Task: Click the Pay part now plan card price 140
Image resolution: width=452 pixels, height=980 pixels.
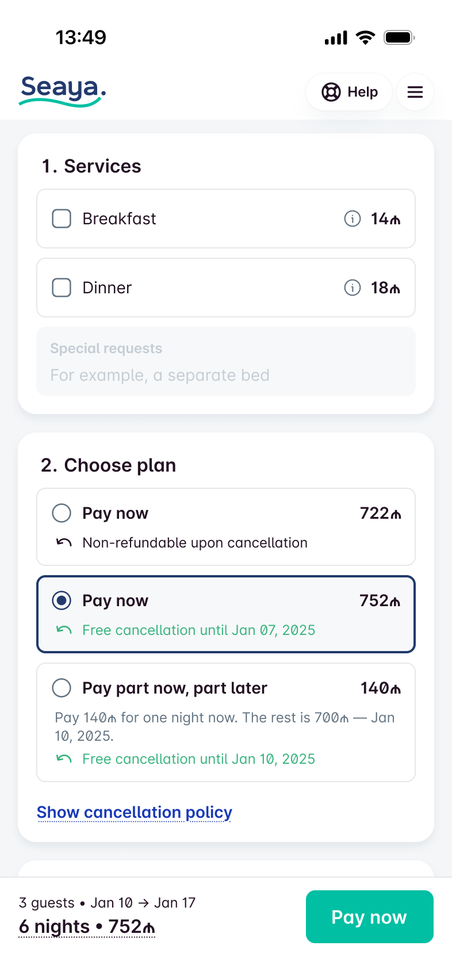Action: pyautogui.click(x=380, y=688)
